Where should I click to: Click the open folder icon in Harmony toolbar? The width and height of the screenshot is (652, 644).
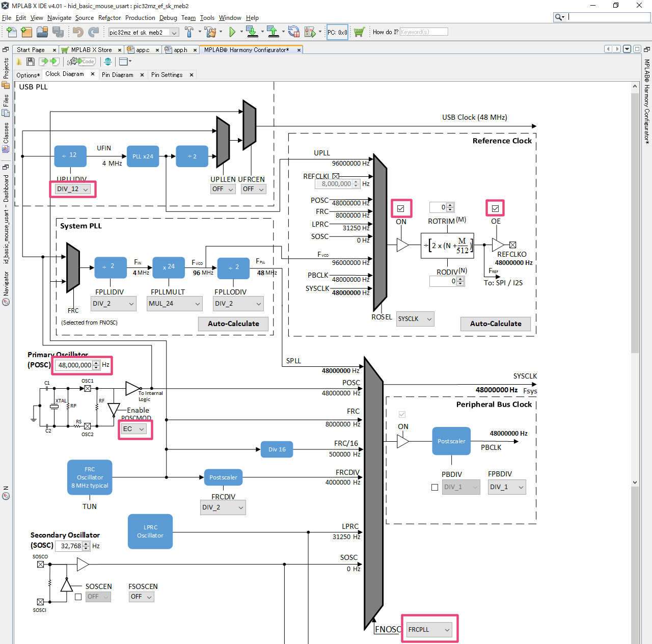click(19, 62)
